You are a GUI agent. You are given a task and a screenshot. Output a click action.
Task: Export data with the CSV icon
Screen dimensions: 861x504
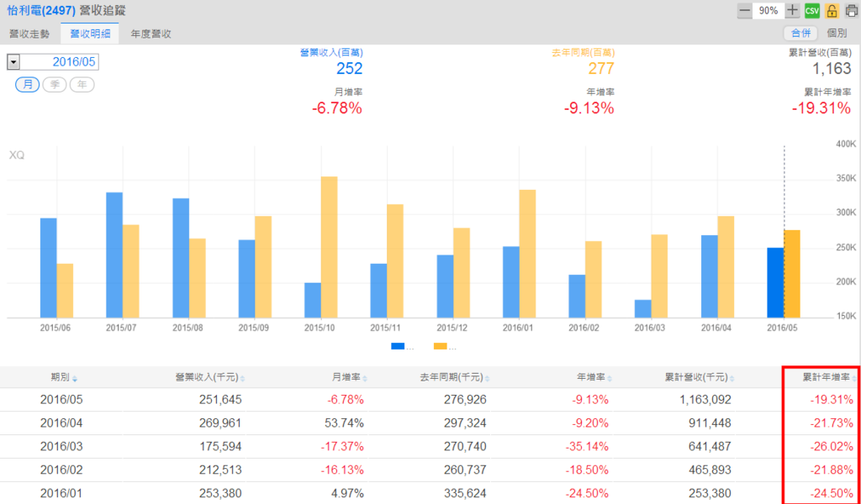(x=812, y=10)
